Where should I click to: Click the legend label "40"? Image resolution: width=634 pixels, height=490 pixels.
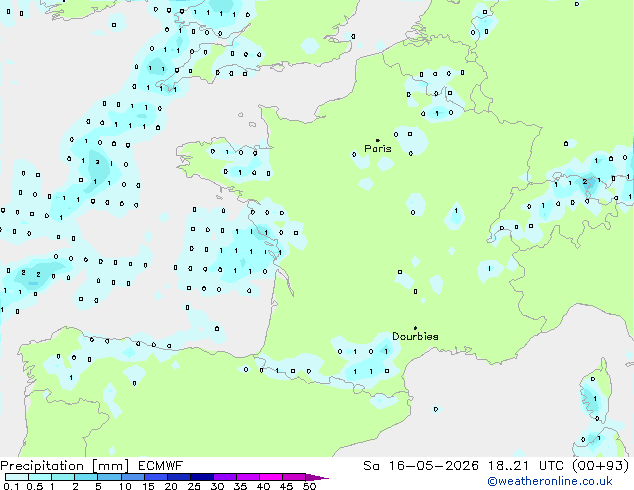click(x=263, y=486)
